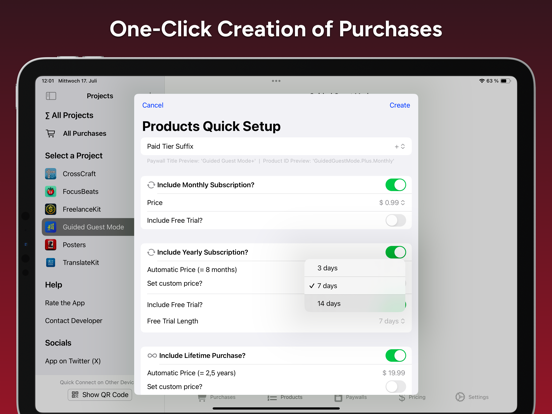This screenshot has height=414, width=552.
Task: Switch to the Settings tab
Action: coord(472,397)
